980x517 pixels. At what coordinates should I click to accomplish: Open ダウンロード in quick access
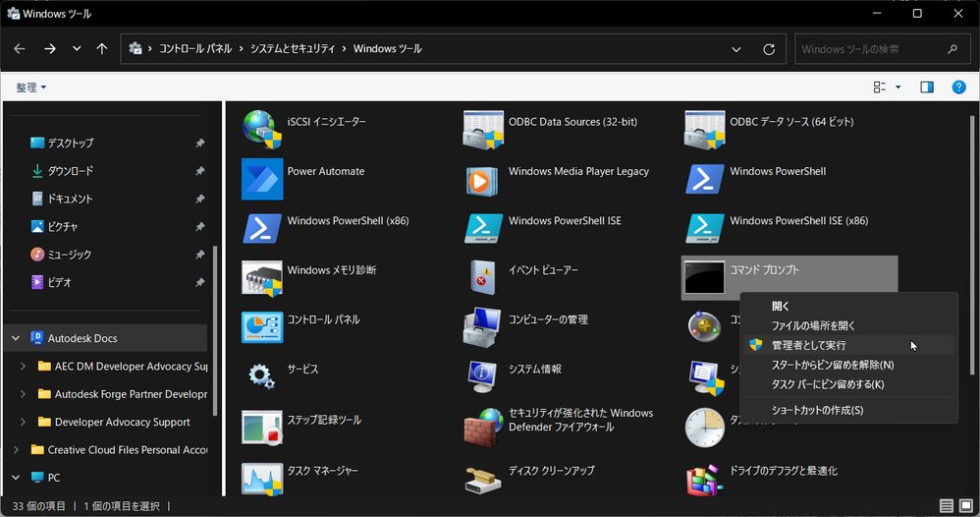click(x=70, y=171)
